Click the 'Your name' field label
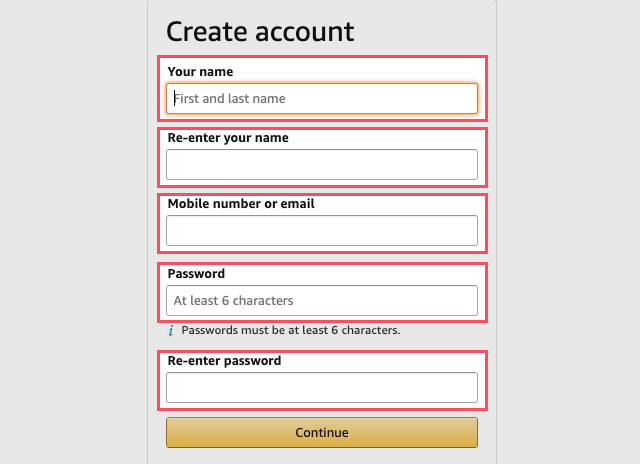Image resolution: width=640 pixels, height=464 pixels. coord(200,71)
